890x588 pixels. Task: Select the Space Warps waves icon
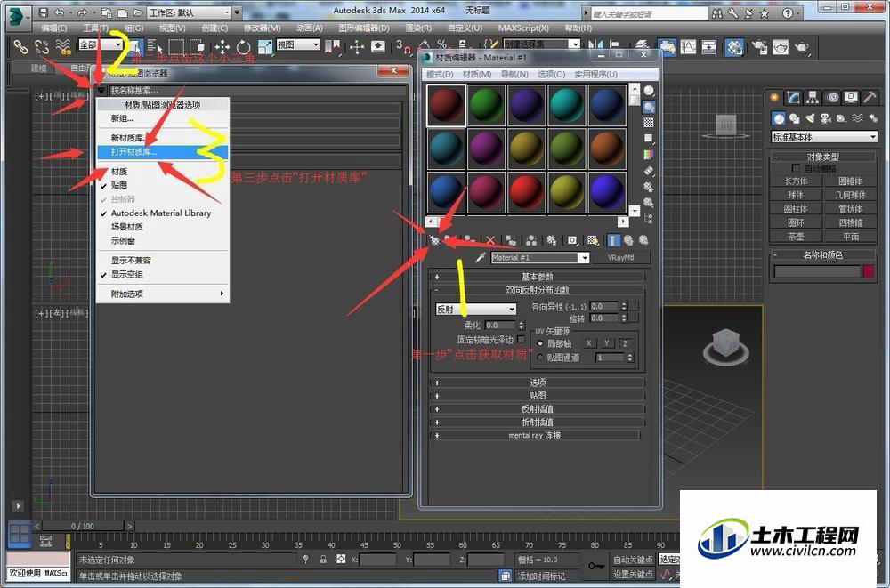pyautogui.click(x=858, y=118)
